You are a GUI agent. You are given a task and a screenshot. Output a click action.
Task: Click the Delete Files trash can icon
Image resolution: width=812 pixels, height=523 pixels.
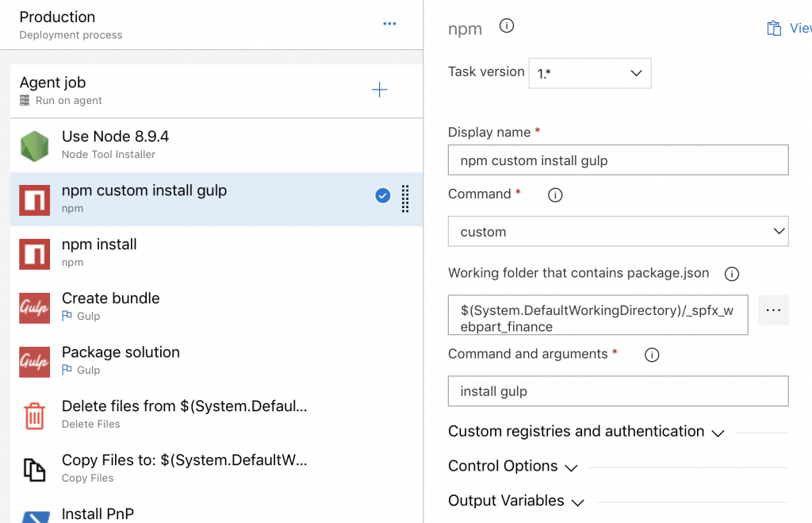35,416
